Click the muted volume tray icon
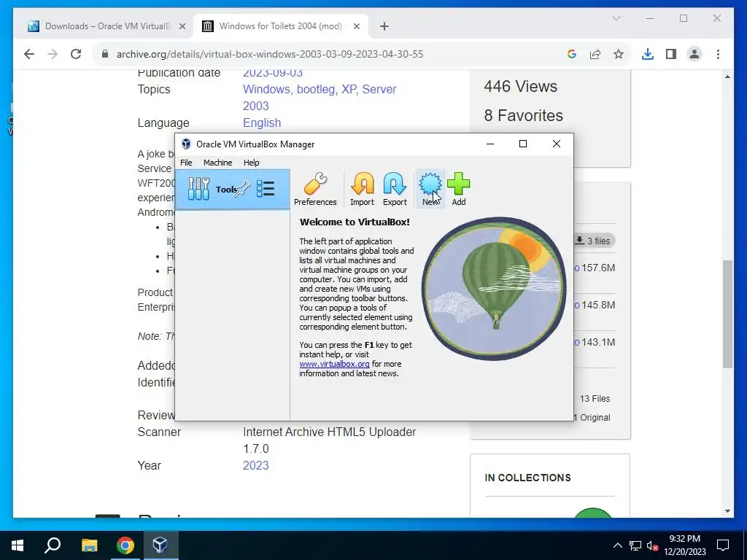Image resolution: width=747 pixels, height=560 pixels. click(653, 545)
